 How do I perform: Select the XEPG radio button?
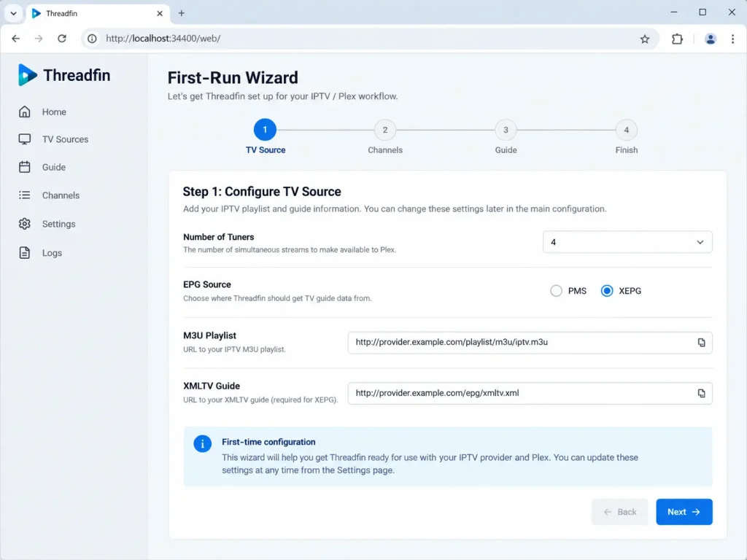(x=606, y=291)
